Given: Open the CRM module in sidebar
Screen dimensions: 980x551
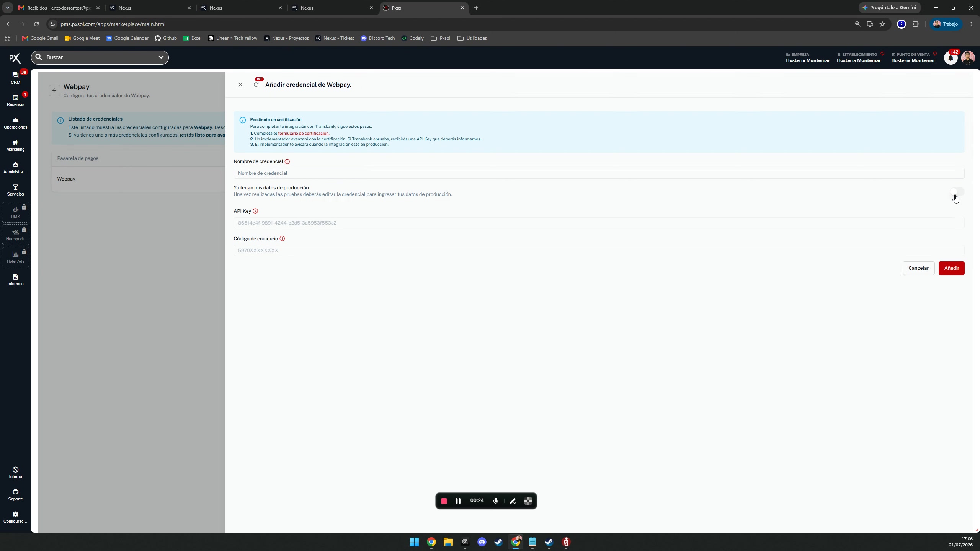Looking at the screenshot, I should coord(15,78).
